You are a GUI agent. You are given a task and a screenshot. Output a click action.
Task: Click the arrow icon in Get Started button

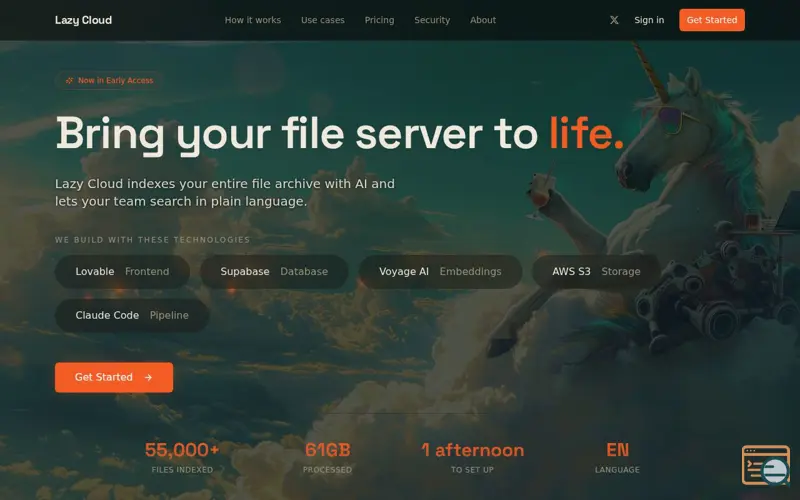coord(148,378)
